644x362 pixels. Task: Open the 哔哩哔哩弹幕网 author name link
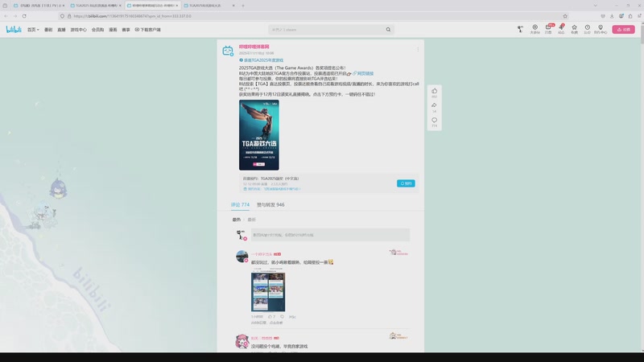point(254,47)
